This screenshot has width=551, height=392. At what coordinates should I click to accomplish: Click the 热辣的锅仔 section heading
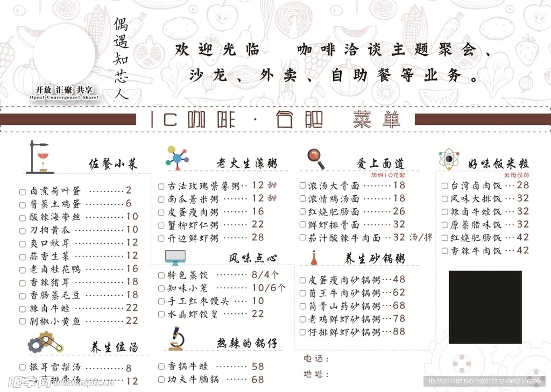247,343
